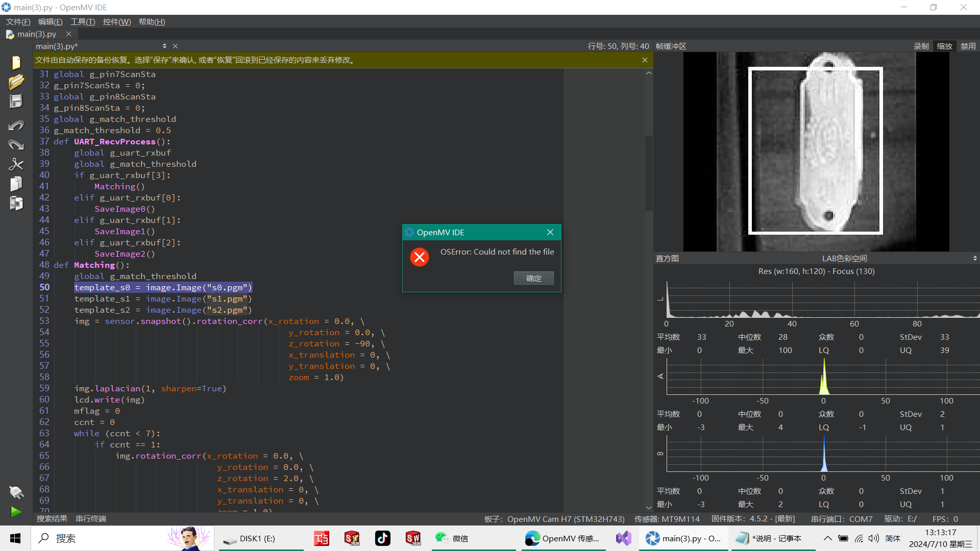Toggle the 禁用 disable button
Viewport: 980px width, 551px height.
tap(968, 46)
